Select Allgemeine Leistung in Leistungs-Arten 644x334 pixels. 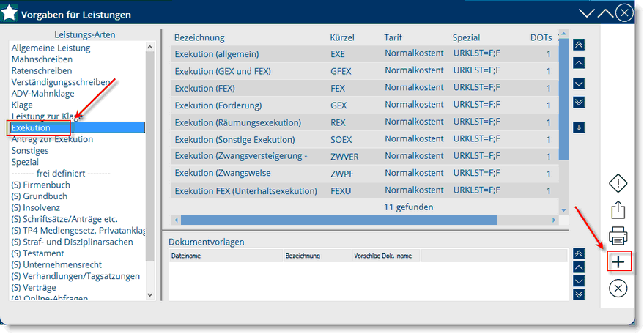coord(51,48)
